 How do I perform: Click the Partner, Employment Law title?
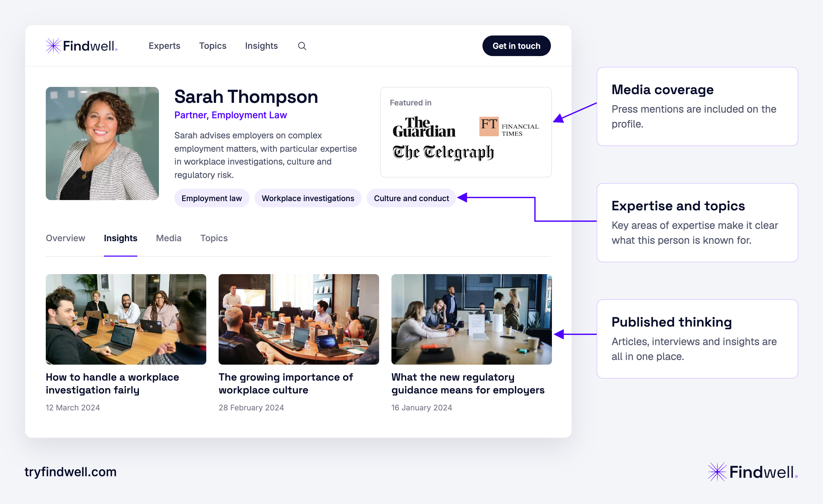(230, 115)
